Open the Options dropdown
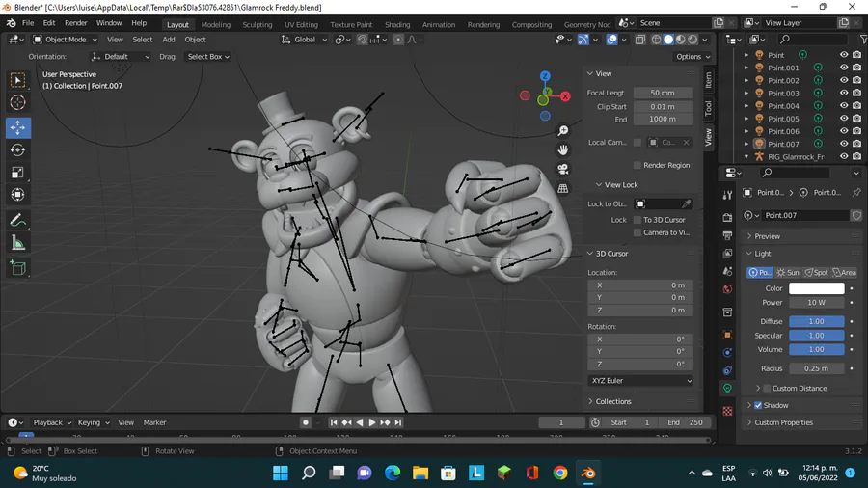 coord(692,57)
